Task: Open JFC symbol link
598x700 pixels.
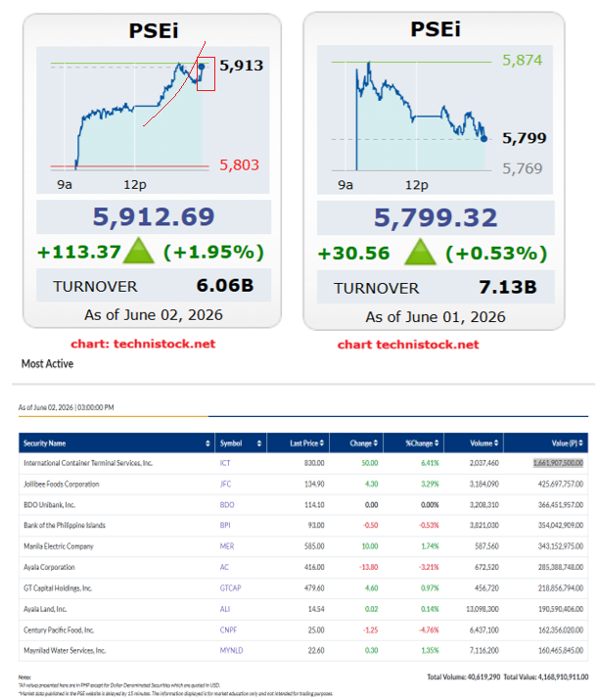Action: tap(225, 484)
